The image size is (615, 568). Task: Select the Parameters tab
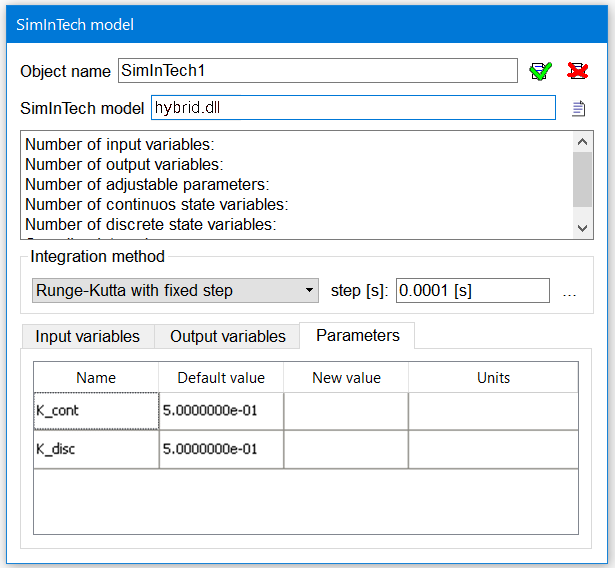[357, 335]
